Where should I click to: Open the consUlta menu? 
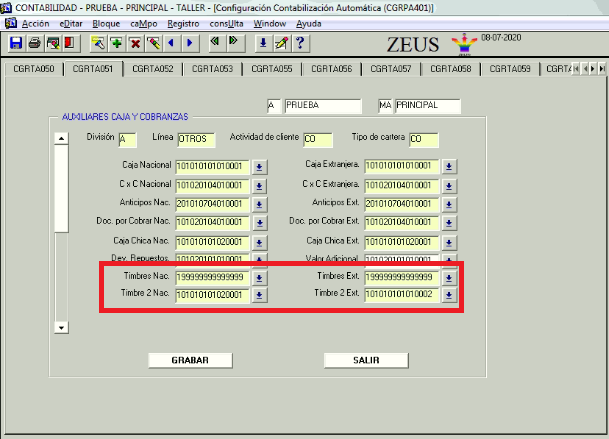[x=228, y=22]
